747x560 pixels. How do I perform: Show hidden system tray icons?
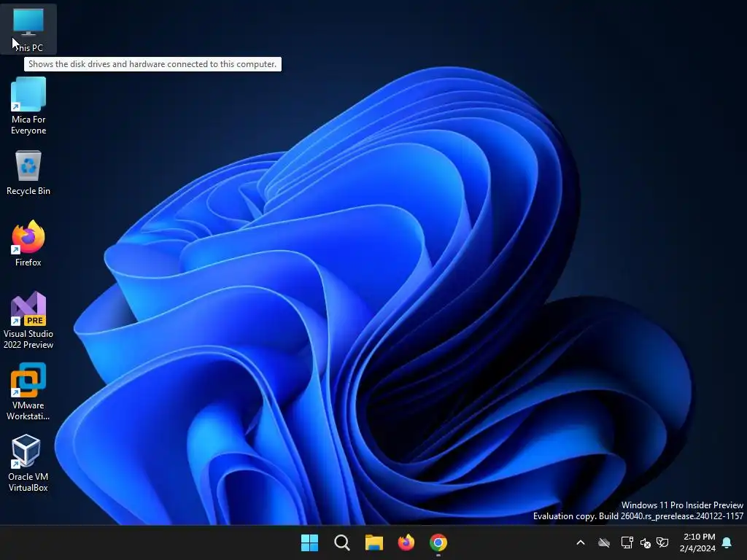(581, 542)
